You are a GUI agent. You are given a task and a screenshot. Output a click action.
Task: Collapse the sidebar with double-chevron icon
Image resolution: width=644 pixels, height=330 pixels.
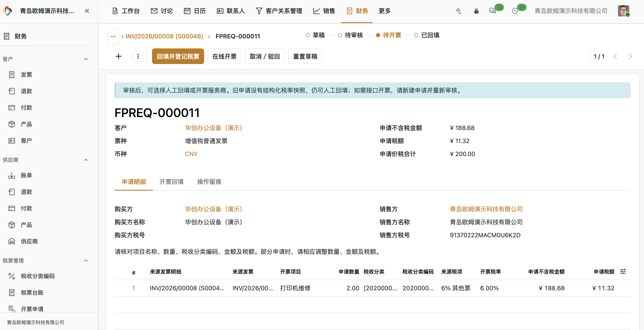(x=87, y=11)
